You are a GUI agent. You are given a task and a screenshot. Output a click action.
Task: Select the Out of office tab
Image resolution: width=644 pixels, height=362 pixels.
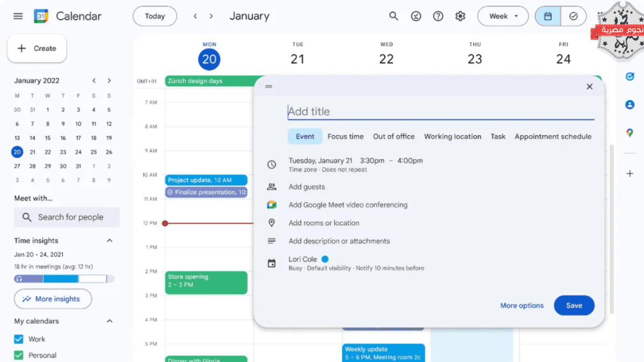[x=394, y=136]
